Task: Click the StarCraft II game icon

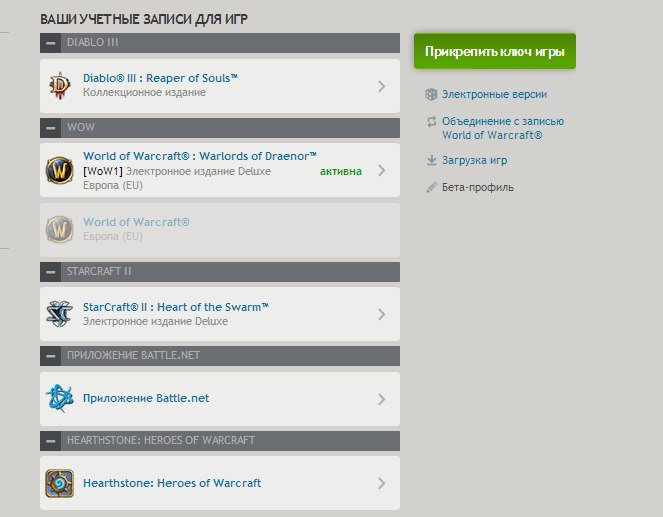Action: pyautogui.click(x=60, y=314)
